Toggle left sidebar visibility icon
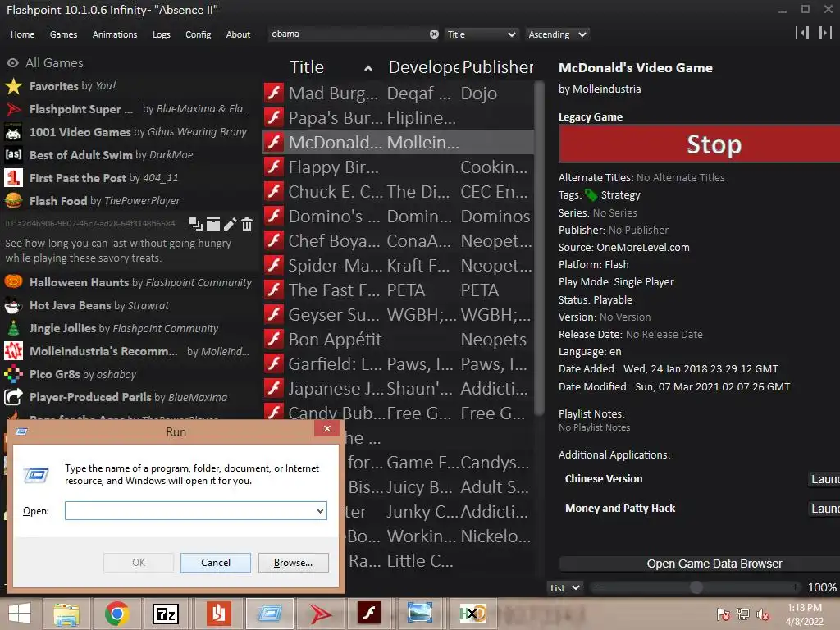This screenshot has width=840, height=630. pyautogui.click(x=802, y=33)
